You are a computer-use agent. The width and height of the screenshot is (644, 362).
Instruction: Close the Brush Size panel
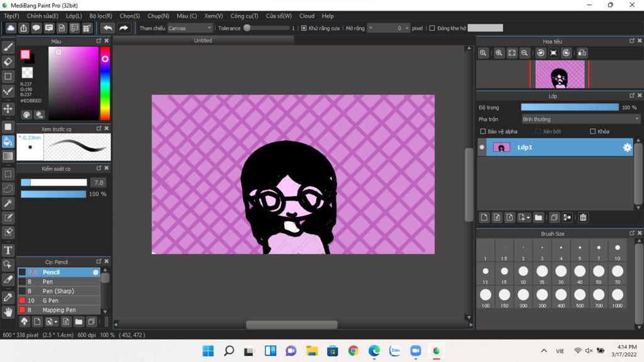point(640,233)
